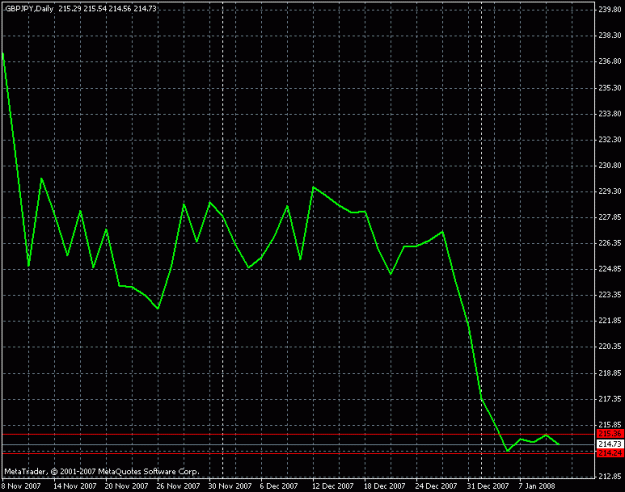
Task: Click the 30 Nov 2007 date label
Action: pyautogui.click(x=230, y=486)
